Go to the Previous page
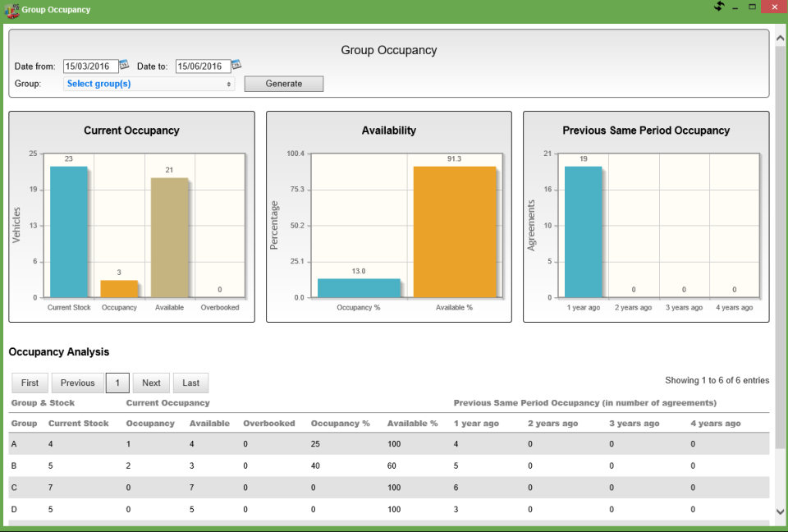The height and width of the screenshot is (532, 788). tap(77, 383)
